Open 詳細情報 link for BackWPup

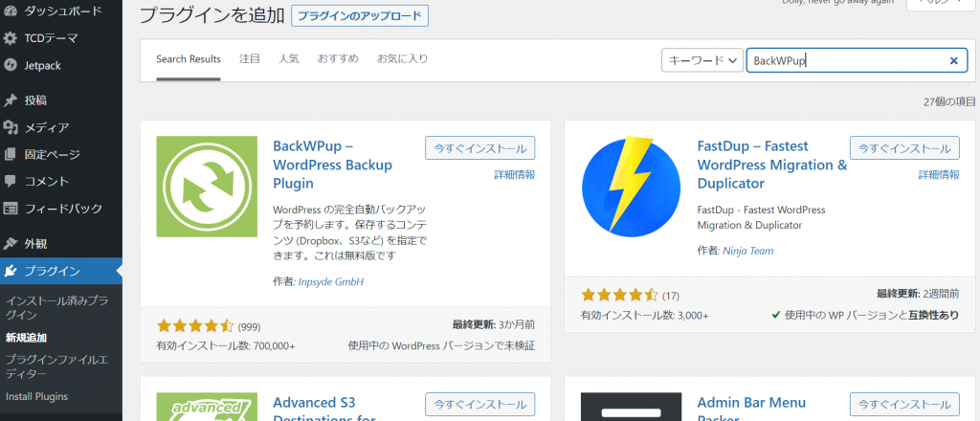514,175
